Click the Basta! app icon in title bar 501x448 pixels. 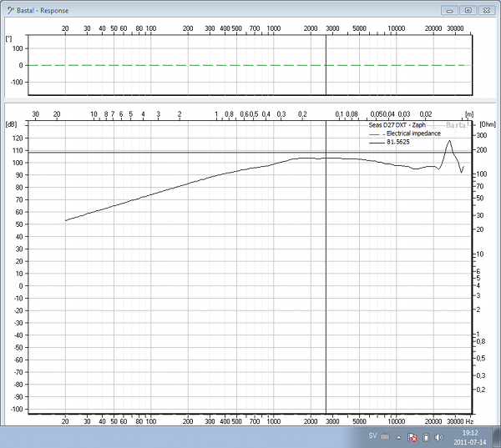pyautogui.click(x=8, y=10)
